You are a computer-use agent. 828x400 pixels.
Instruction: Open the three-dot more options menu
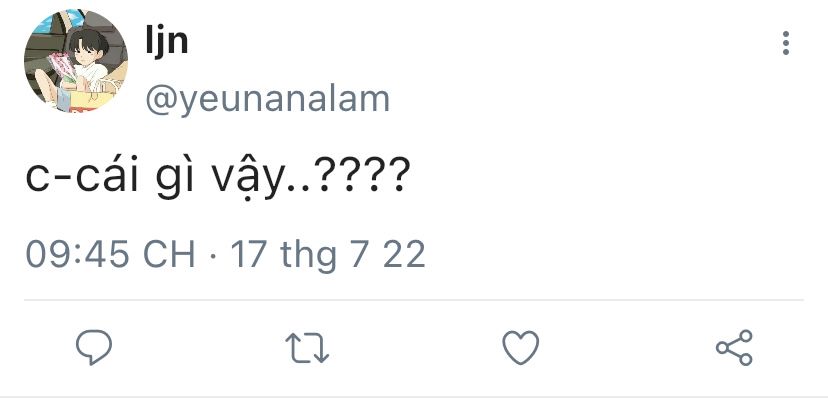[787, 43]
